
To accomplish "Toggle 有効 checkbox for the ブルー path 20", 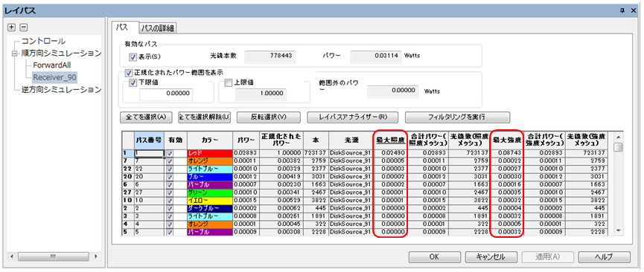I will (170, 176).
